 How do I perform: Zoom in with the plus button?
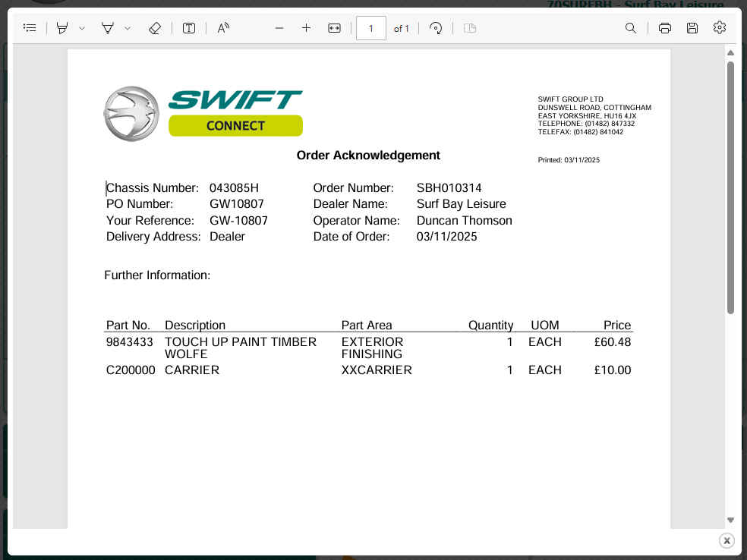click(x=306, y=28)
